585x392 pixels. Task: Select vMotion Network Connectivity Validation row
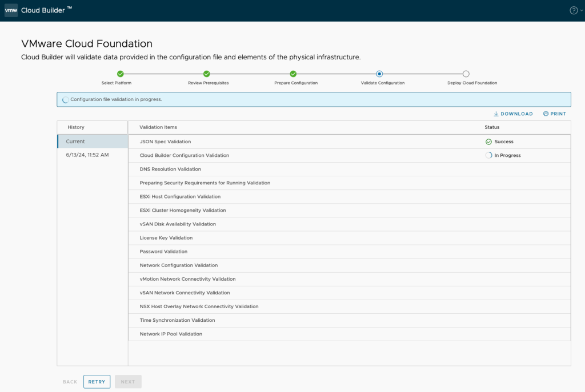(x=349, y=279)
